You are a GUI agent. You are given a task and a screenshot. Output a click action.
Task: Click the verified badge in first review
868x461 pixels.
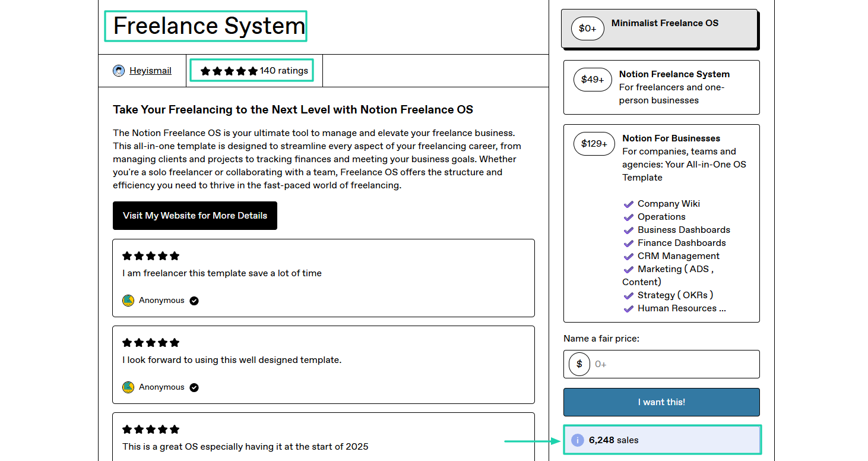194,301
